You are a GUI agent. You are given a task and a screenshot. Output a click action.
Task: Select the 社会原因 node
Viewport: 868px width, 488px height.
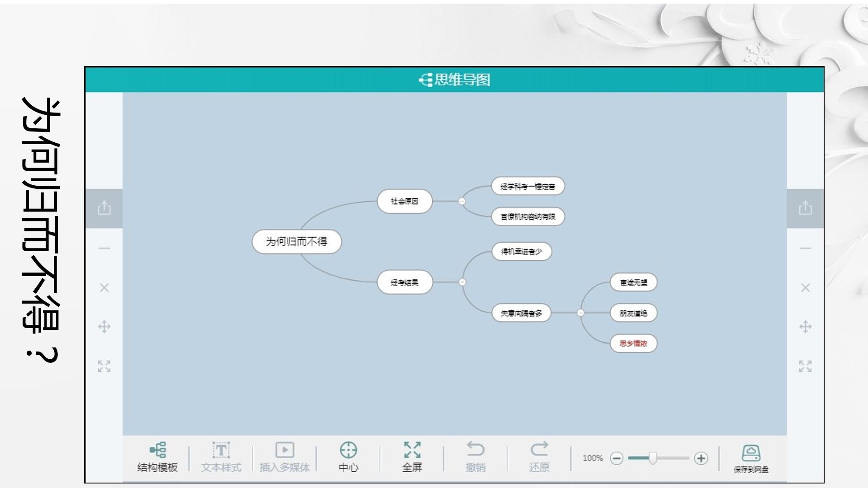pos(405,201)
